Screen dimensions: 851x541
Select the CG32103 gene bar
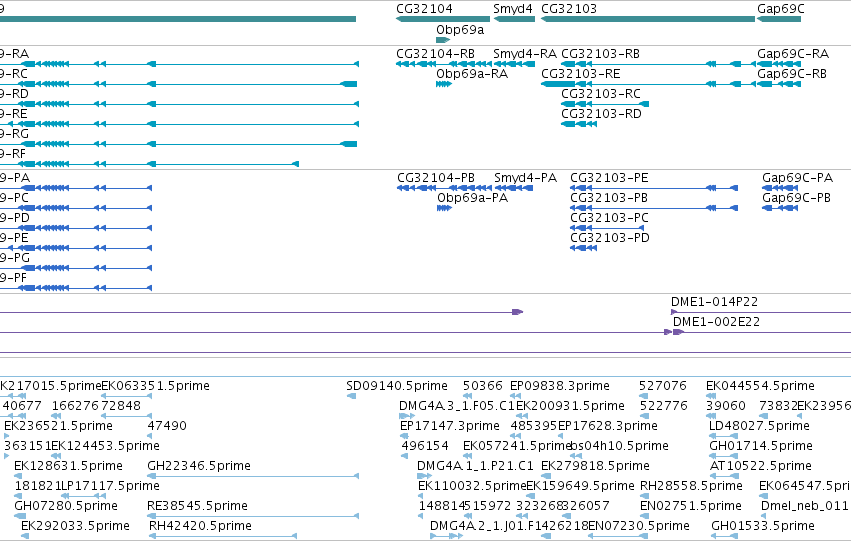[648, 19]
